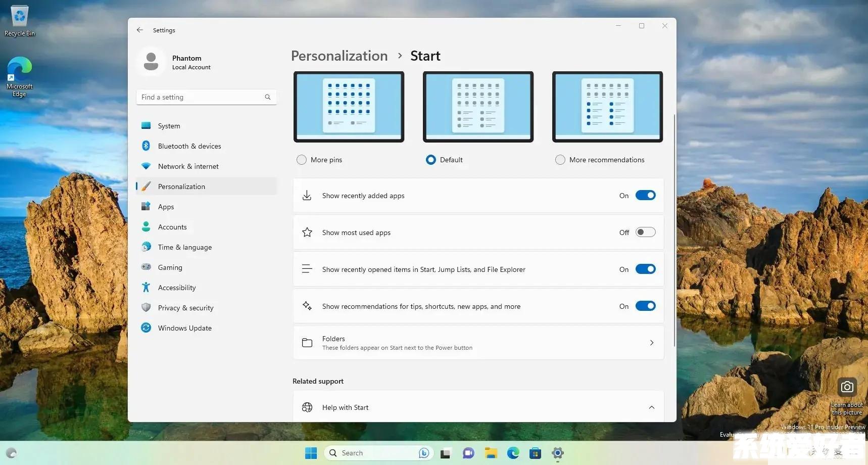Click the Accessibility sidebar icon
Viewport: 868px width, 465px height.
[146, 288]
